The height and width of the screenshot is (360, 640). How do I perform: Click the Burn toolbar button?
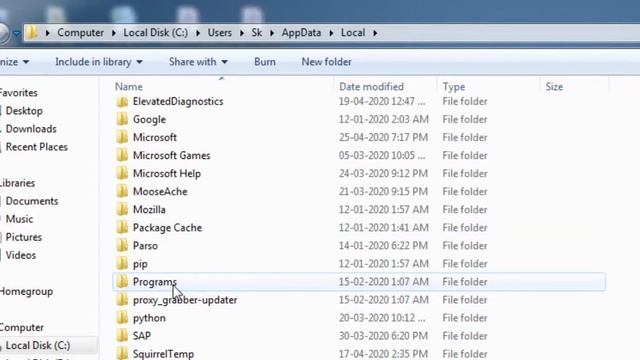click(265, 62)
